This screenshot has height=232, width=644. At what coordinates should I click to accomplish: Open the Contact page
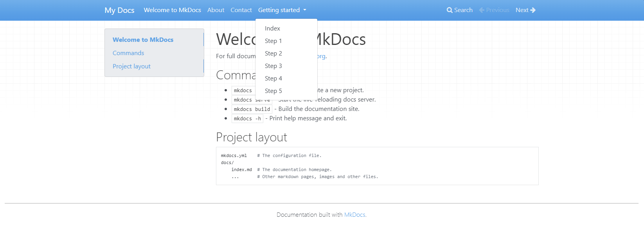[x=241, y=10]
